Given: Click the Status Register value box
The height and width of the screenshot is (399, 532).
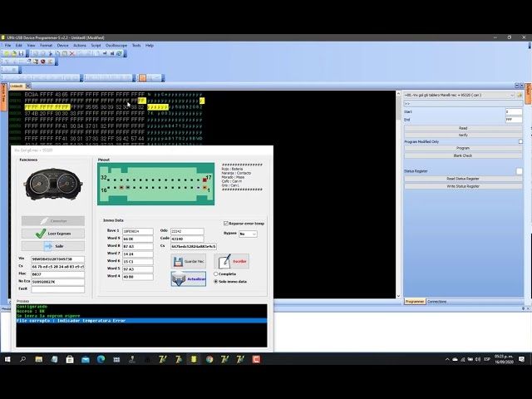Looking at the screenshot, I should tap(519, 171).
